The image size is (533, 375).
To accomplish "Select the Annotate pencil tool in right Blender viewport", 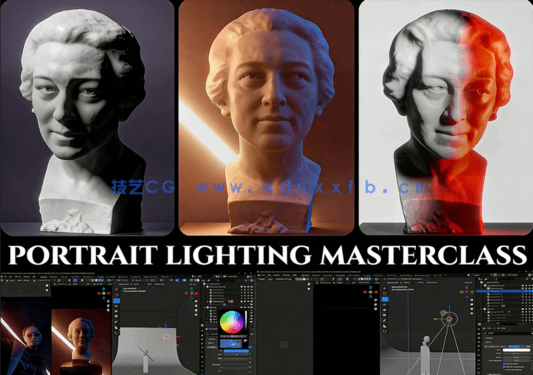I will [384, 321].
